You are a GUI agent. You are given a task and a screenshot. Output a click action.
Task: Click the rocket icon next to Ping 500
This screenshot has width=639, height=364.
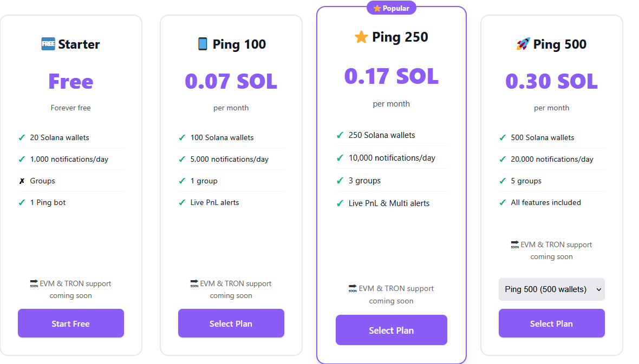pyautogui.click(x=523, y=44)
